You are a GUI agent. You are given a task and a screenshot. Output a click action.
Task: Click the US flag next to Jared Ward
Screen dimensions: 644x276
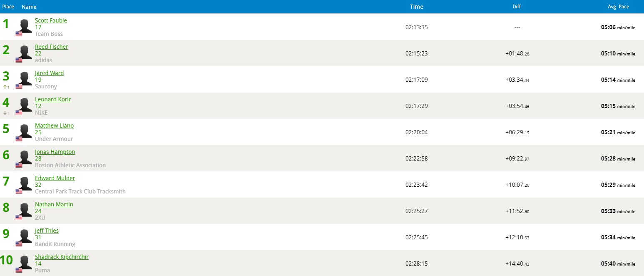[x=19, y=86]
